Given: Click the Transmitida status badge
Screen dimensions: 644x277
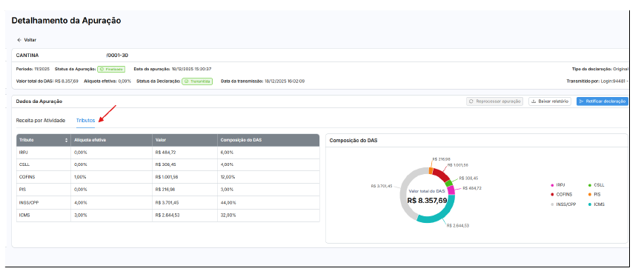Looking at the screenshot, I should click(197, 81).
